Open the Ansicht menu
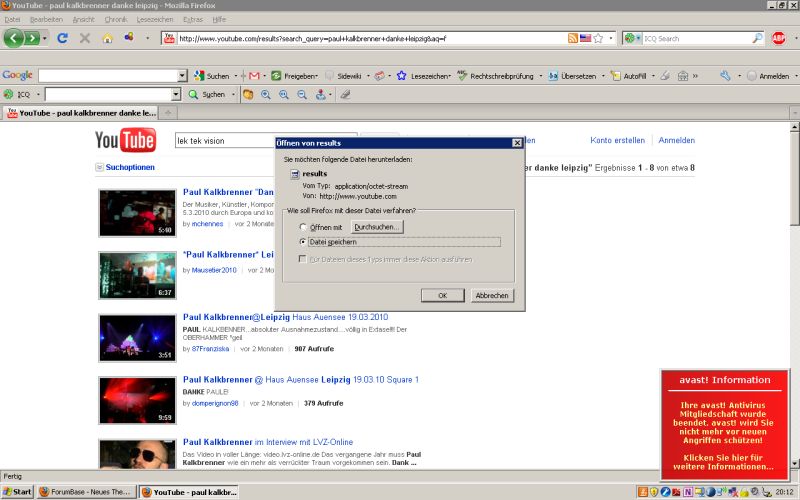Image resolution: width=800 pixels, height=500 pixels. [84, 19]
